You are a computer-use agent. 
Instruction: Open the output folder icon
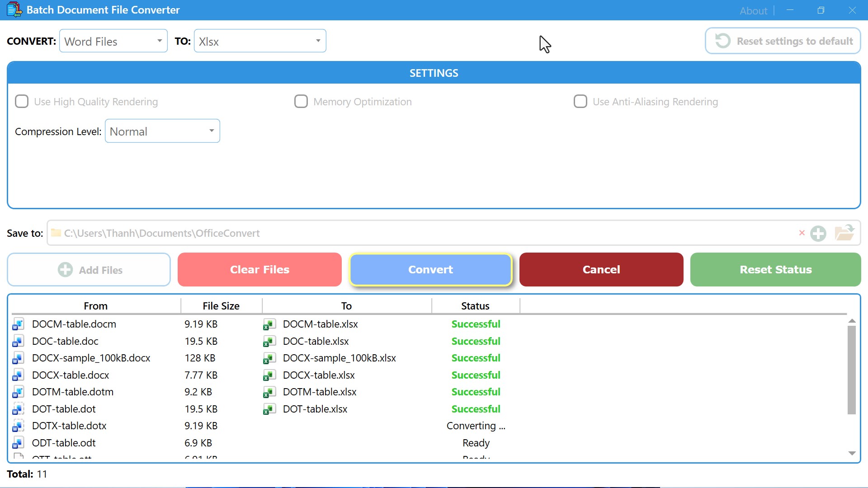click(844, 233)
